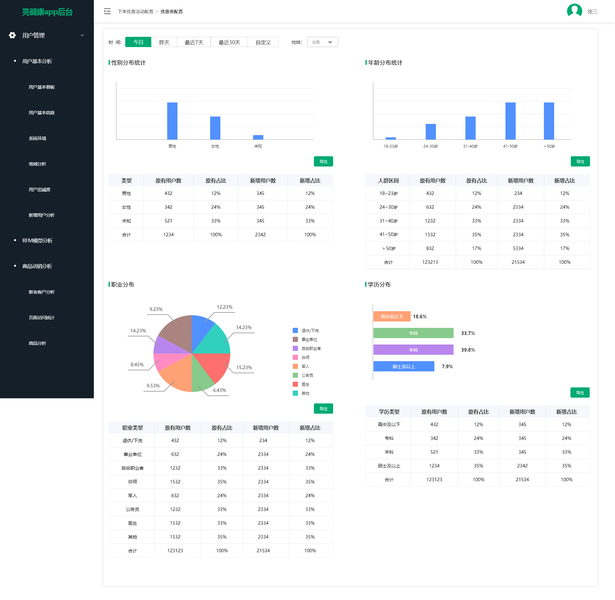615x600 pixels.
Task: Expand 商品动销分析 sidebar group
Action: point(37,266)
